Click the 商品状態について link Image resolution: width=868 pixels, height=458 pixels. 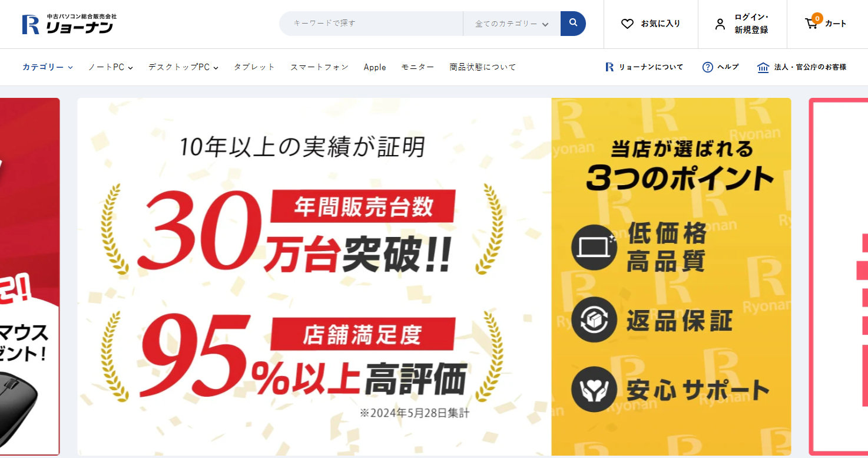tap(483, 67)
